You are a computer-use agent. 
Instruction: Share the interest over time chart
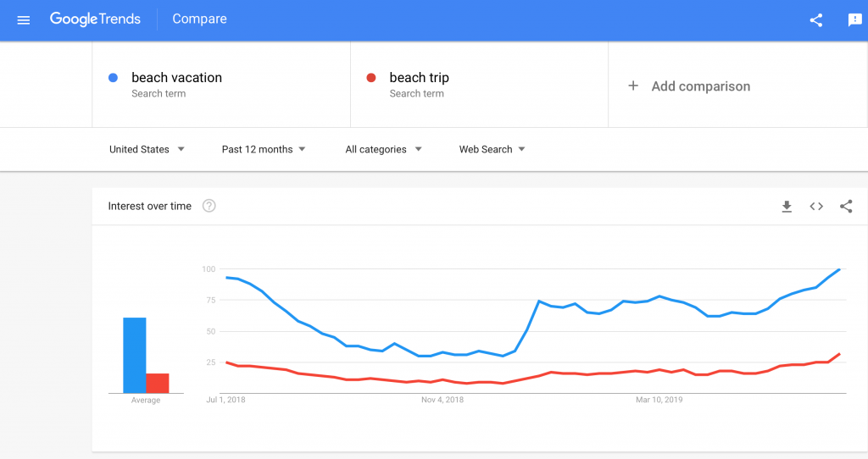846,206
